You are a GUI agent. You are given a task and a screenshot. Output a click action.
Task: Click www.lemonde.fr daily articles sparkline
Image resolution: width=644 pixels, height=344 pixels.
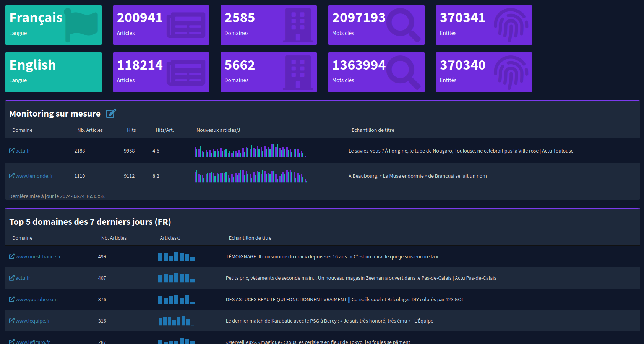click(x=251, y=176)
